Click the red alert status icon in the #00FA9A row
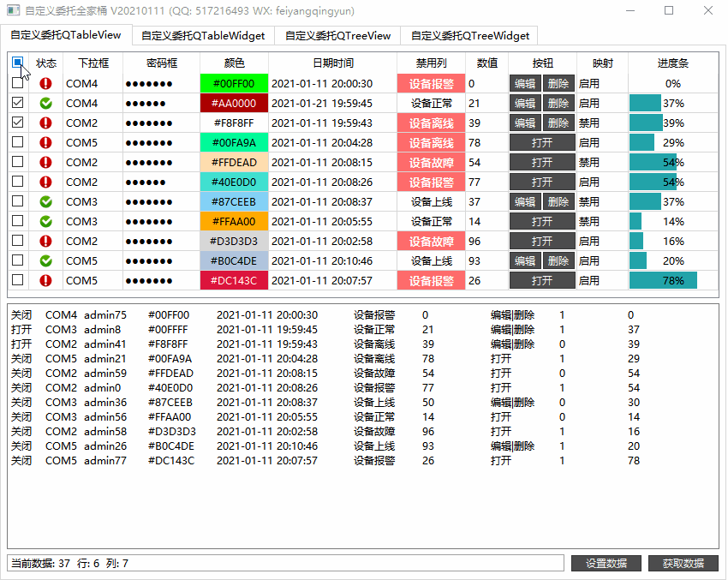 pyautogui.click(x=45, y=142)
